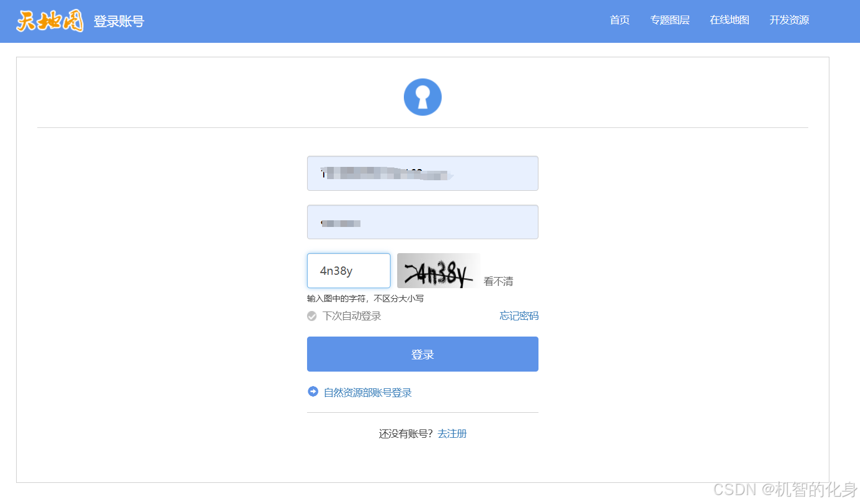
Task: Click the 忘记密码 link
Action: (519, 316)
